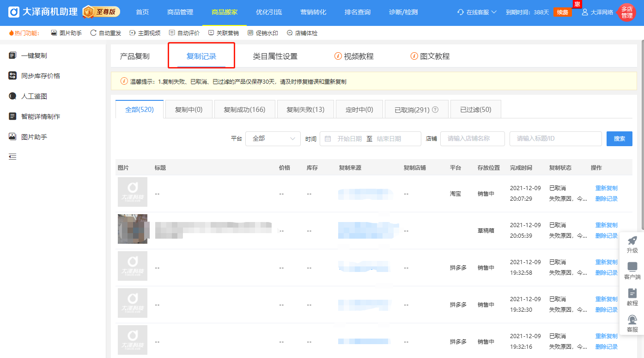This screenshot has width=644, height=358.
Task: Click the 店铺名称 input field
Action: coord(472,138)
